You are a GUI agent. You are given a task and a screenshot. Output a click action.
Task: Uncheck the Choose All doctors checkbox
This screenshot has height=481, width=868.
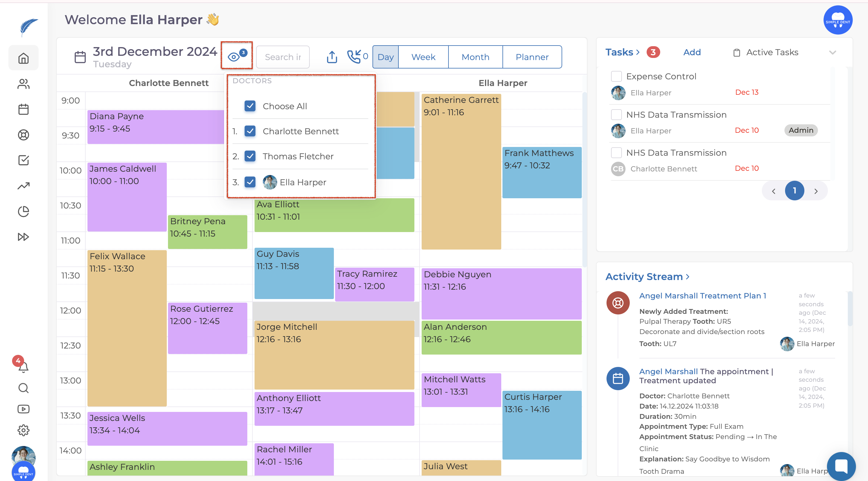tap(250, 106)
